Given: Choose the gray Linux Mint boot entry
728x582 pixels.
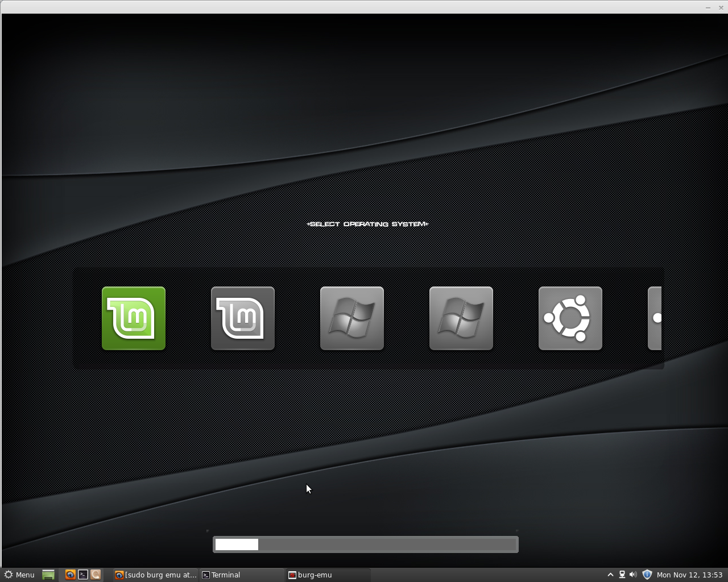Looking at the screenshot, I should [243, 318].
